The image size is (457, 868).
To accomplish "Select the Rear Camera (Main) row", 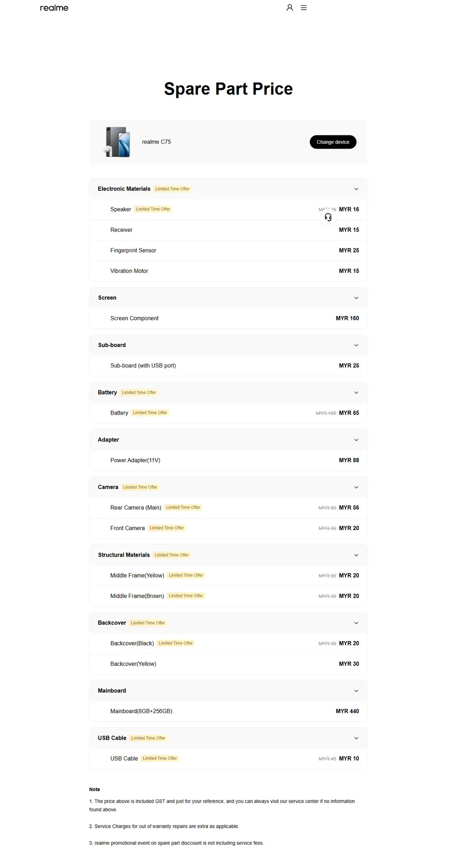I will click(228, 508).
